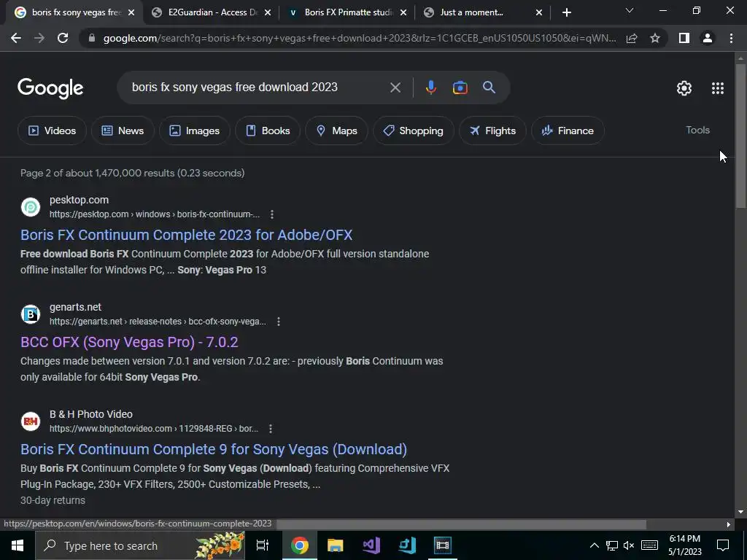
Task: Open Chrome three-dot menu
Action: (731, 38)
